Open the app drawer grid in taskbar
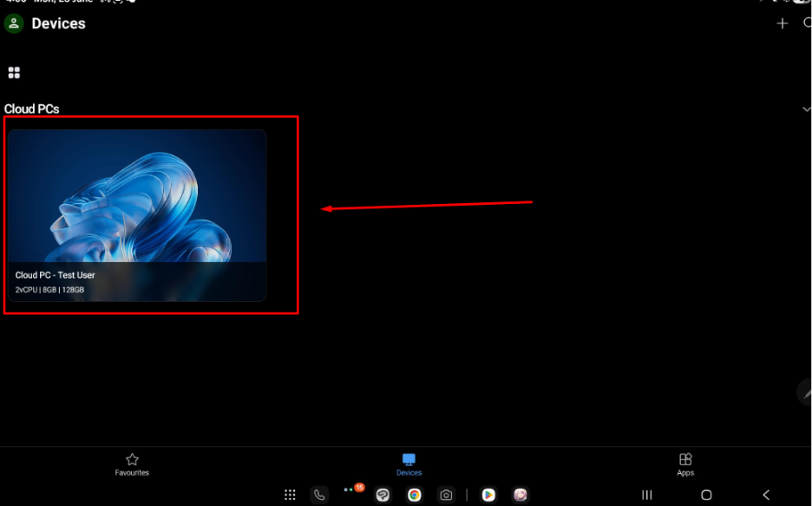812x506 pixels. [x=290, y=495]
